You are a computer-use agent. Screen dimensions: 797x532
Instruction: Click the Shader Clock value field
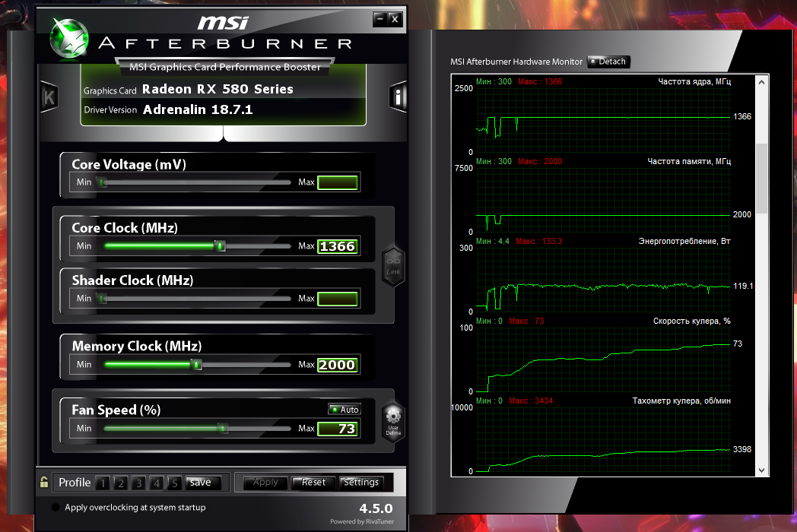pos(338,299)
